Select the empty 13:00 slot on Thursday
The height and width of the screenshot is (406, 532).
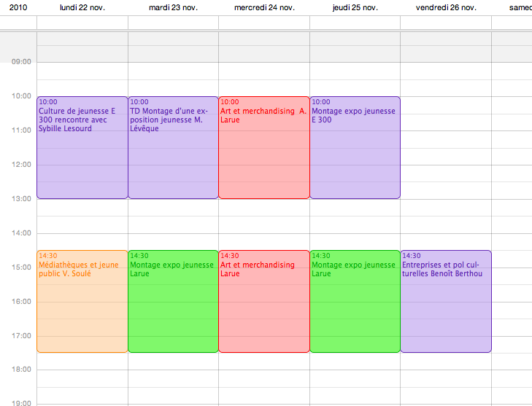pyautogui.click(x=355, y=207)
